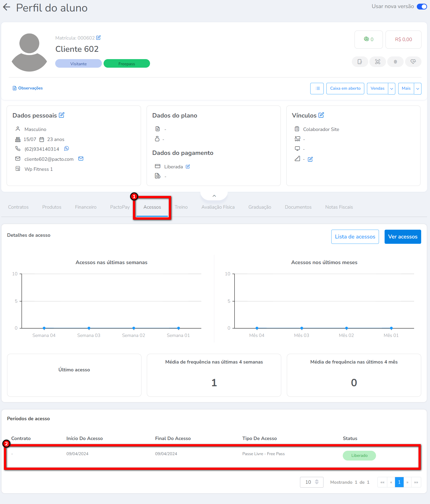Click the fingerprint biometrics icon
The image size is (430, 504).
click(395, 62)
